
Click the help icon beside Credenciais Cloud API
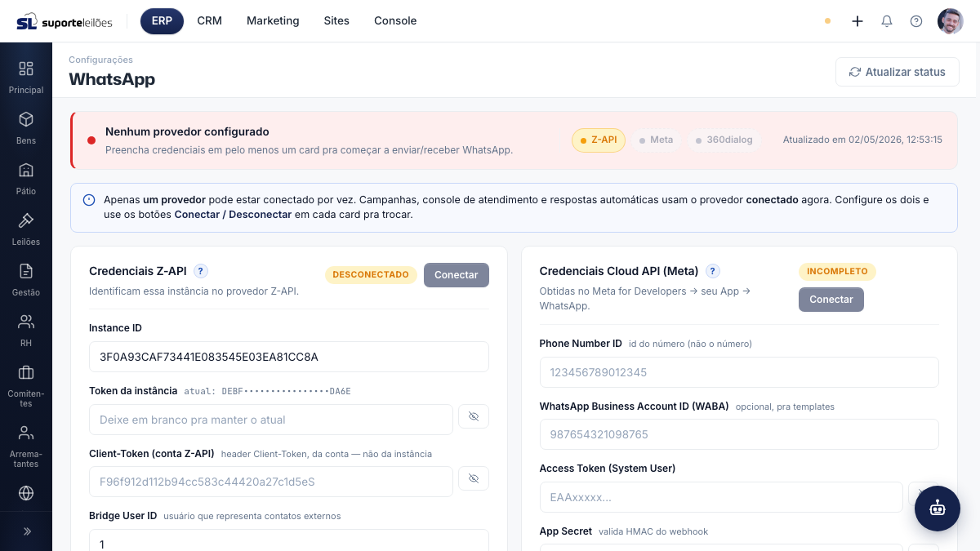(x=713, y=271)
